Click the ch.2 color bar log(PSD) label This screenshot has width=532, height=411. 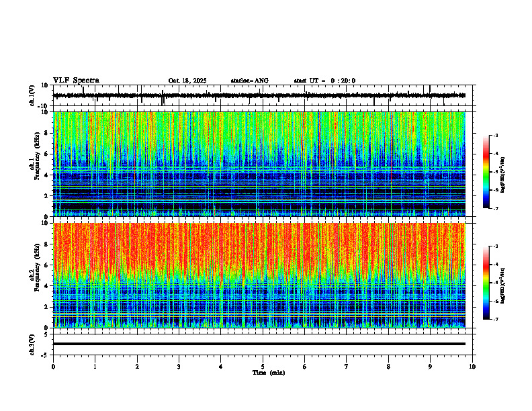(503, 285)
